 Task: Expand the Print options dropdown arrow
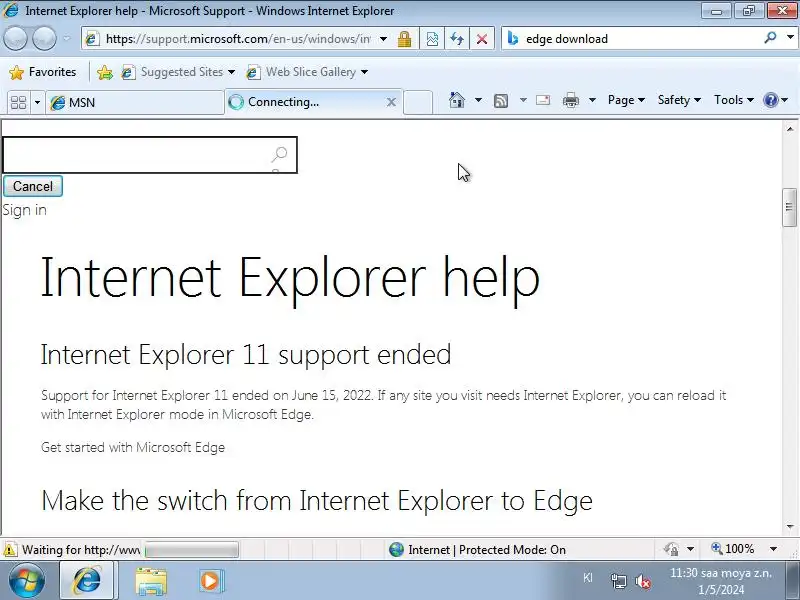[x=592, y=100]
